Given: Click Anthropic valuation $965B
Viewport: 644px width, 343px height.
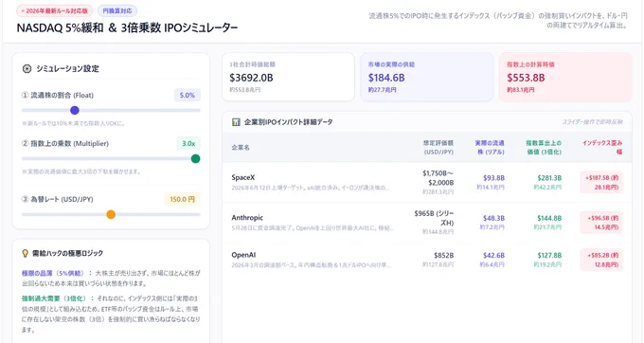Looking at the screenshot, I should pos(434,218).
